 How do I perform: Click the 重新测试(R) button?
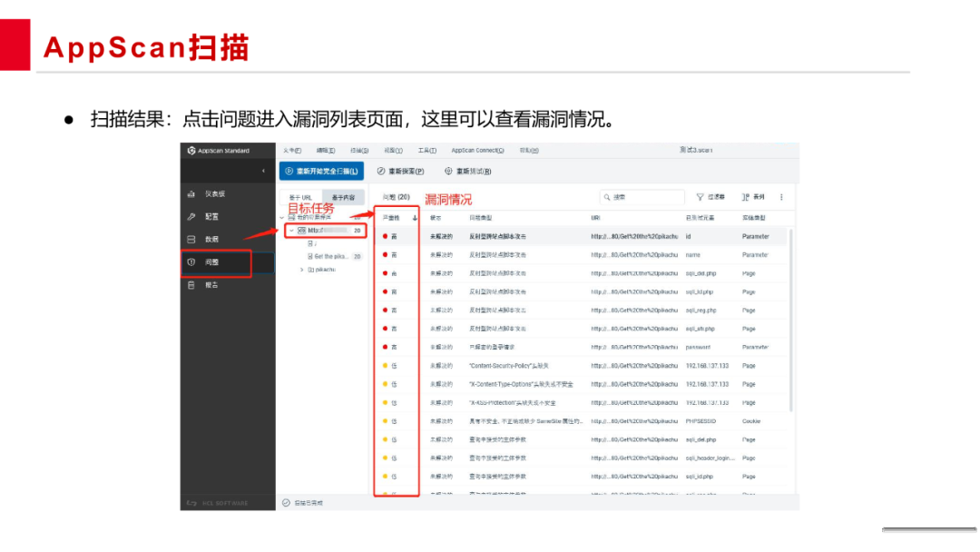click(468, 172)
